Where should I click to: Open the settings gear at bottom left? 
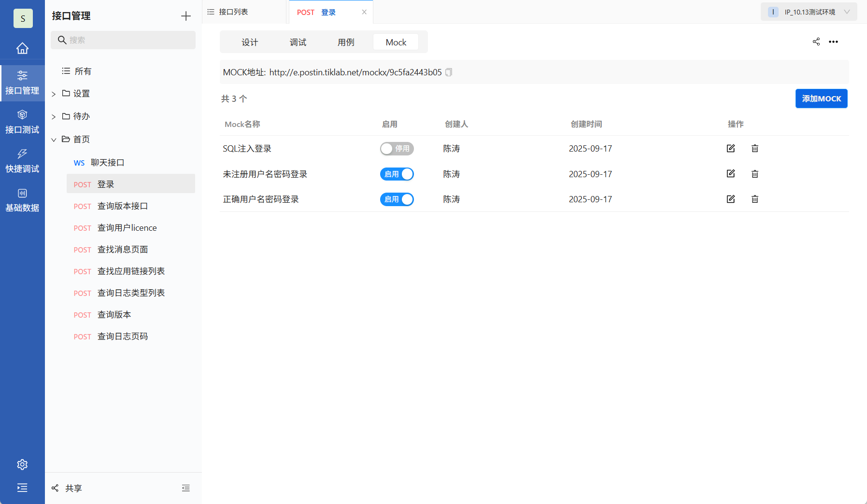click(x=22, y=464)
